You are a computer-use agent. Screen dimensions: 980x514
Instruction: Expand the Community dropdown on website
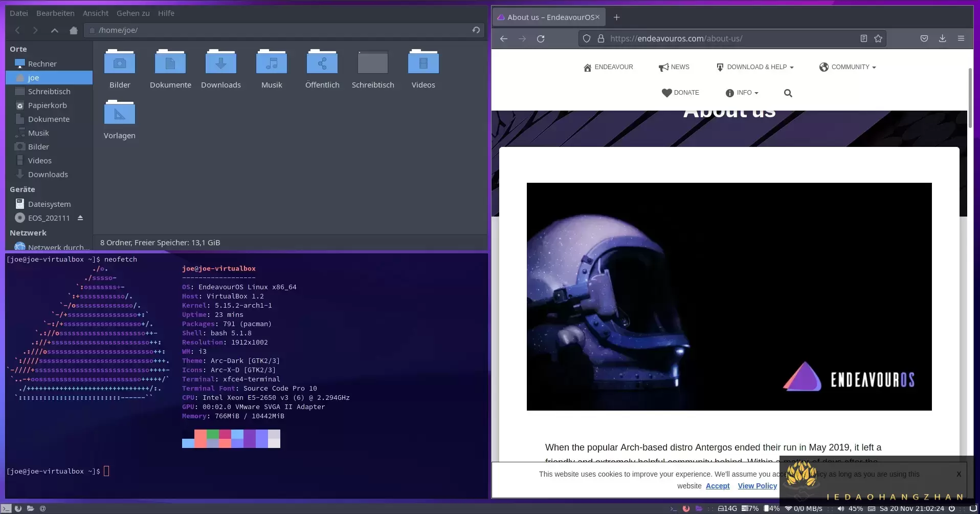coord(848,67)
